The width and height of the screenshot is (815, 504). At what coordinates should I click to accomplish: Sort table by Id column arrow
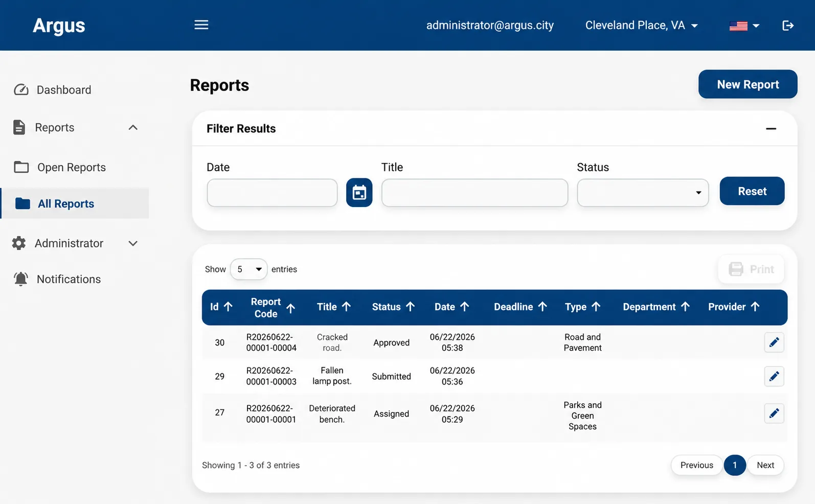click(229, 307)
